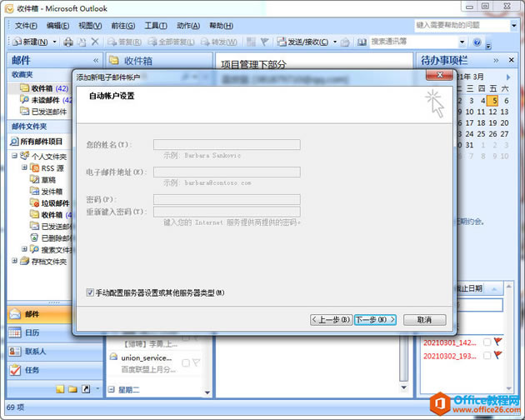Close the Add New E-mail Account dialog
This screenshot has width=525, height=420.
coord(440,75)
